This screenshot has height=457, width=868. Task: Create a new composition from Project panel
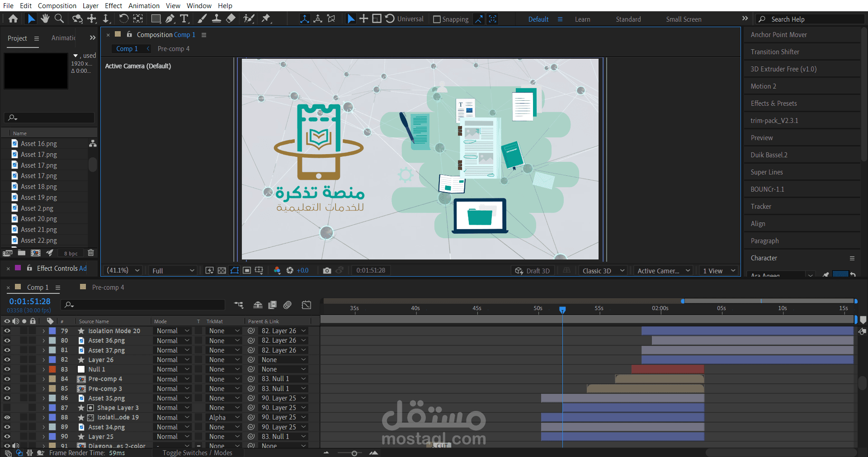click(x=36, y=253)
